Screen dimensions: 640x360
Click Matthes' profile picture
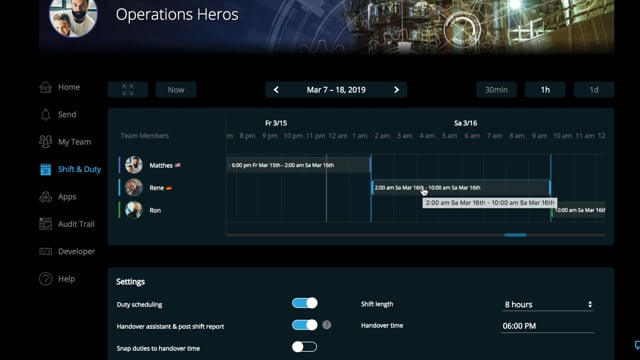click(133, 165)
